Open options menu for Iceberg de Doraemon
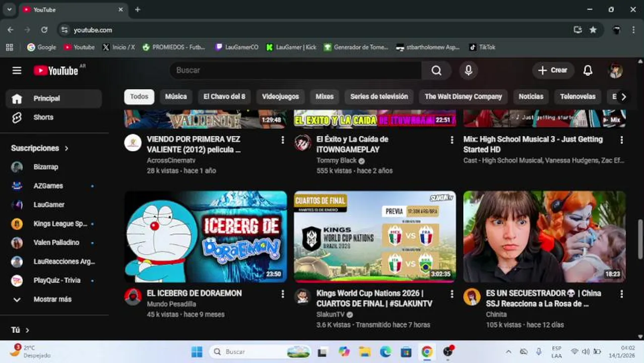This screenshot has height=363, width=644. (283, 294)
